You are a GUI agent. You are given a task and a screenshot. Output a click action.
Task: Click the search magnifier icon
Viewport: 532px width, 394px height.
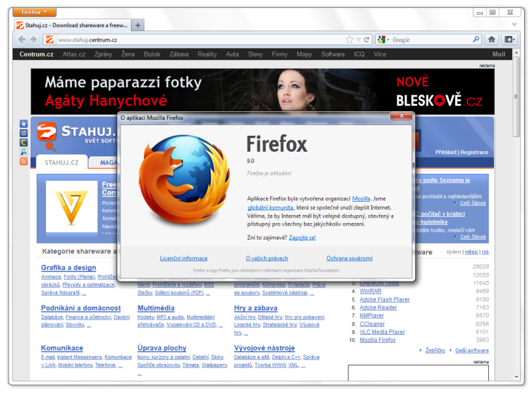(476, 39)
